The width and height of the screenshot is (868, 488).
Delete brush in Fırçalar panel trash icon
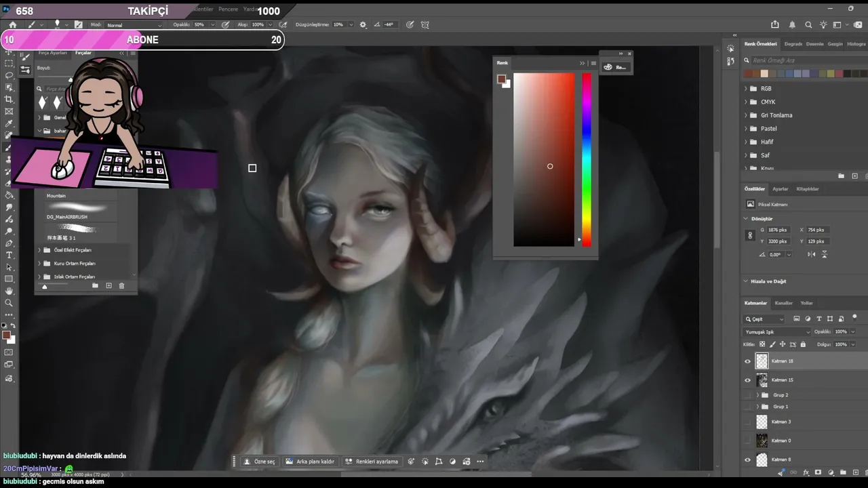click(122, 286)
